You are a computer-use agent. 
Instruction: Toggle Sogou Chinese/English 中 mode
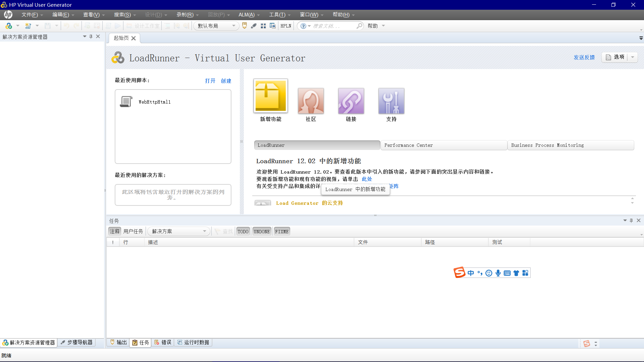pyautogui.click(x=471, y=273)
